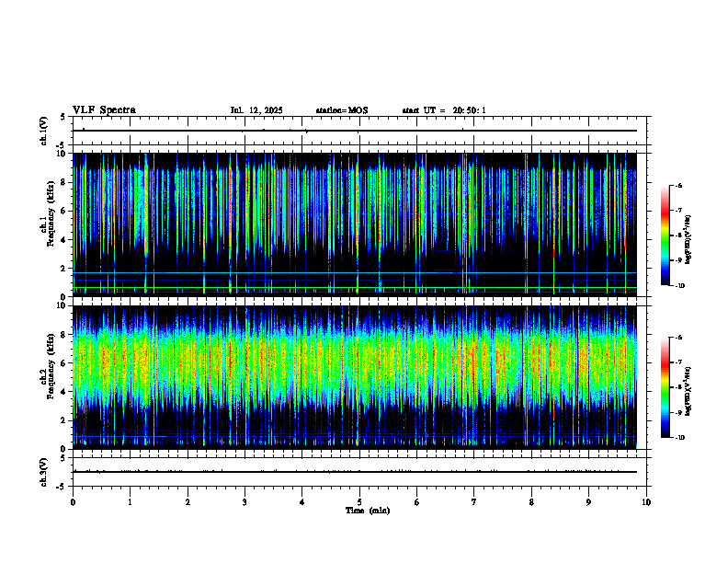This screenshot has width=728, height=563.
Task: Click the "station=MOS" header text
Action: click(342, 110)
